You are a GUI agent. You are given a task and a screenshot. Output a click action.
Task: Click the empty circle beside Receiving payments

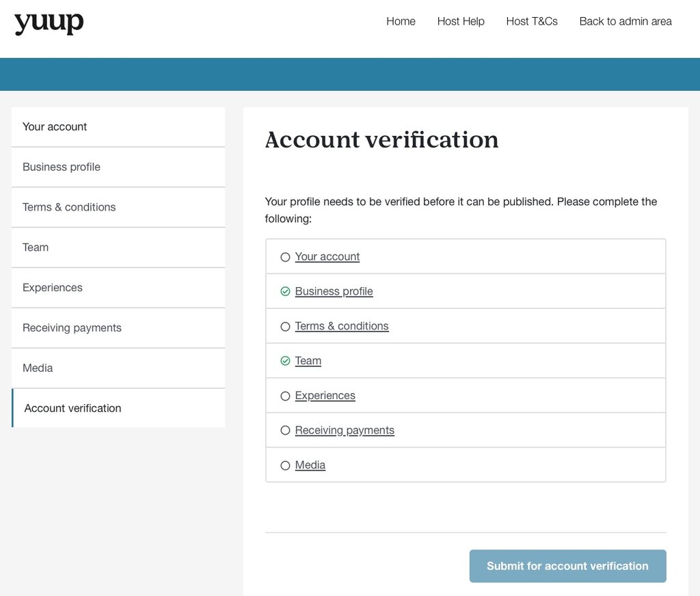pyautogui.click(x=285, y=431)
